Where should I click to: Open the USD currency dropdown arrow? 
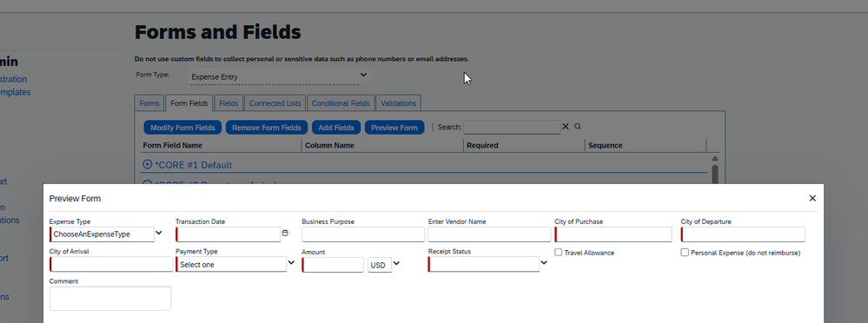396,263
